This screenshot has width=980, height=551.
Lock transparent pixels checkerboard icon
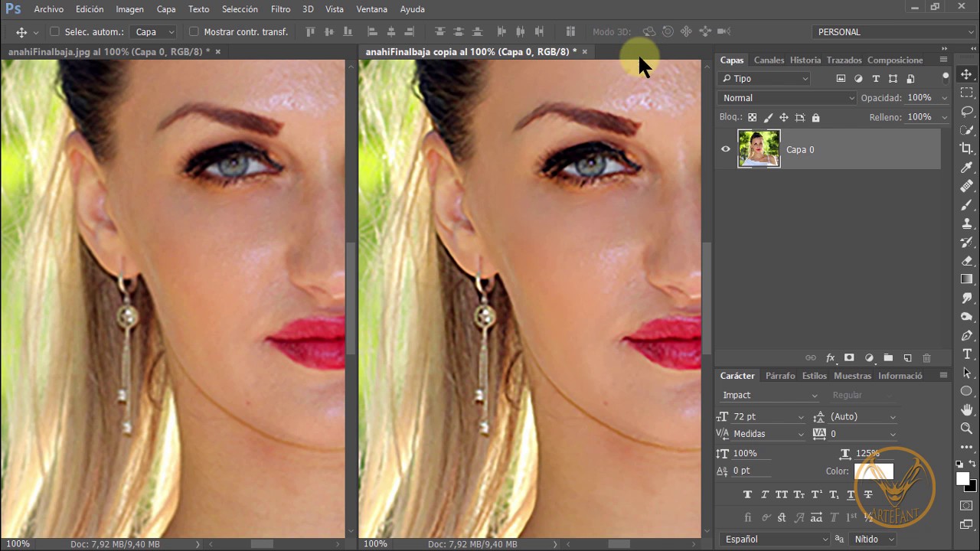click(x=752, y=117)
